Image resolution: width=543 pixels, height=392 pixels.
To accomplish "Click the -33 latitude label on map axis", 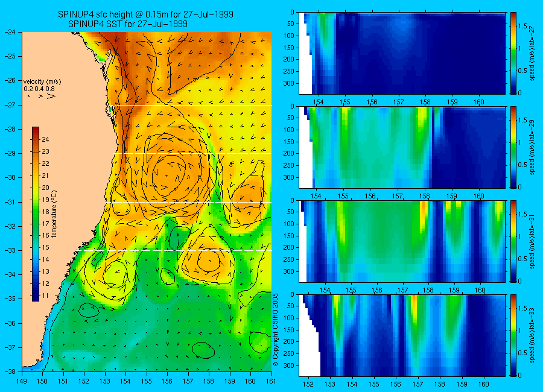I will point(10,250).
